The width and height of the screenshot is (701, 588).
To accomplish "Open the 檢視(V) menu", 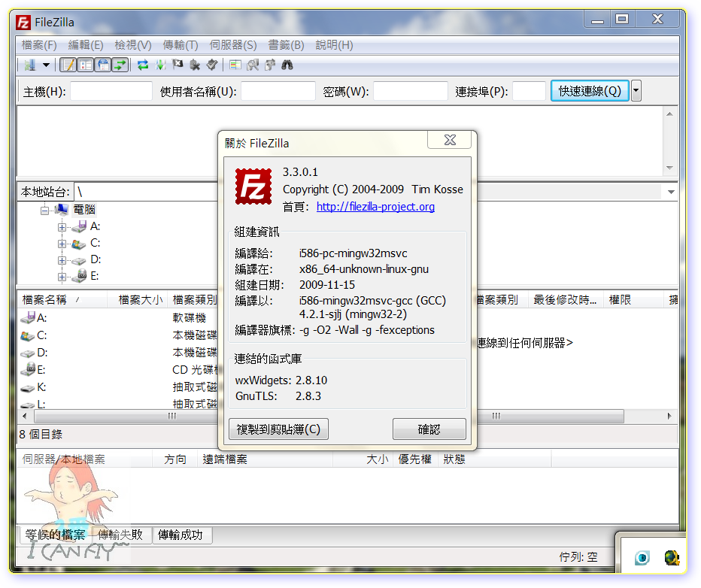I will (133, 45).
